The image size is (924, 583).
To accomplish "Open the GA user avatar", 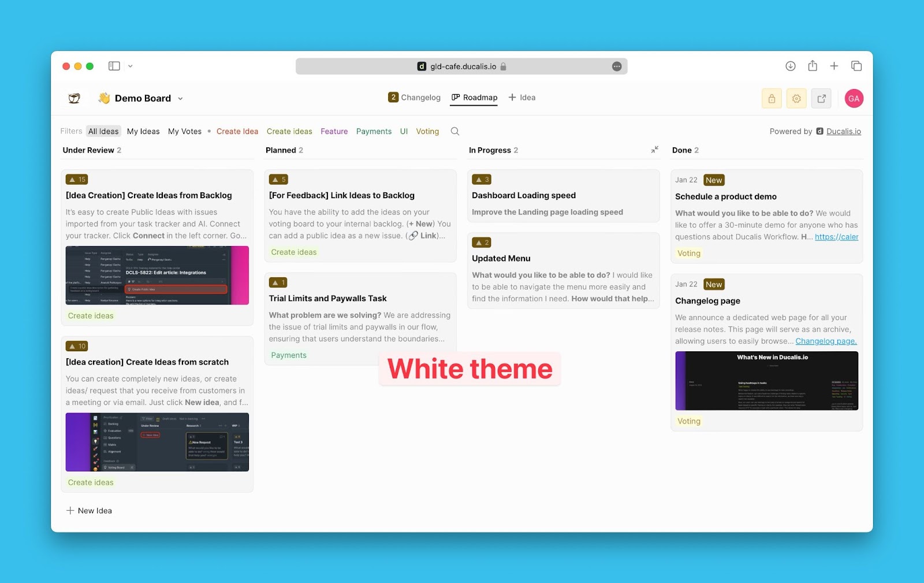I will [854, 99].
